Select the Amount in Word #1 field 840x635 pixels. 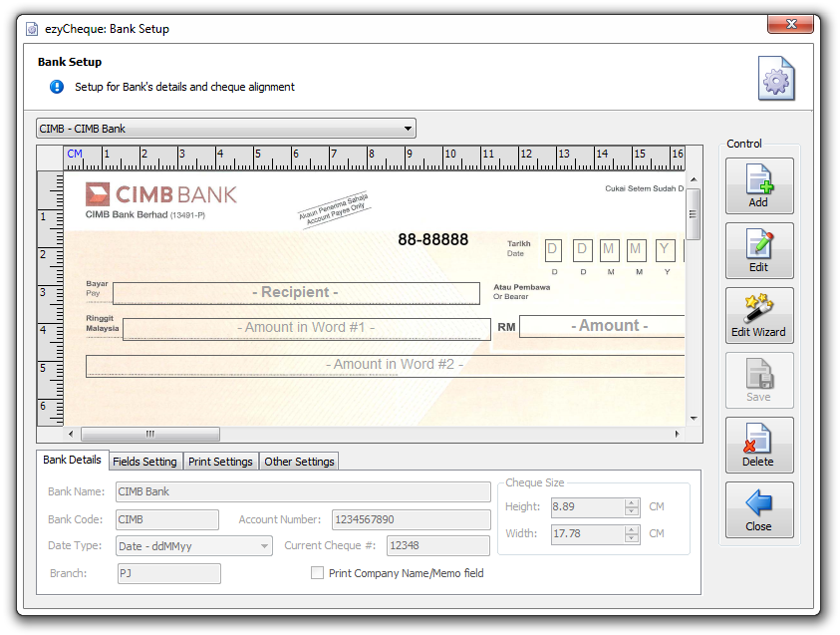click(x=307, y=329)
